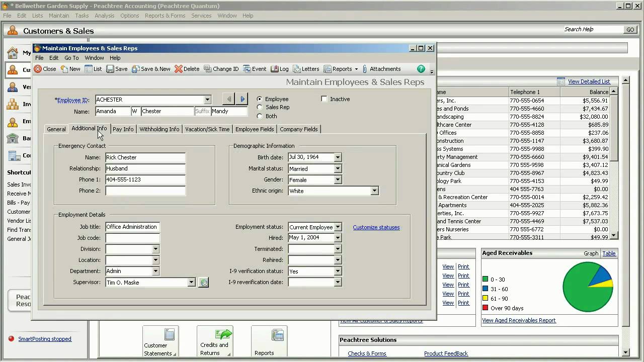The height and width of the screenshot is (362, 644).
Task: Click the Delete toolbar icon
Action: pyautogui.click(x=179, y=69)
